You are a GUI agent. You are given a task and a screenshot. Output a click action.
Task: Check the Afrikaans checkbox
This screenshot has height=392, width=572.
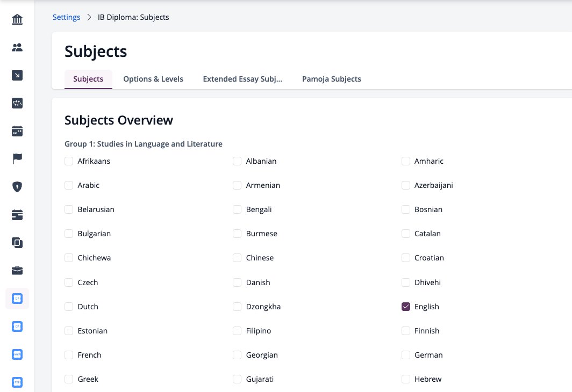tap(69, 161)
